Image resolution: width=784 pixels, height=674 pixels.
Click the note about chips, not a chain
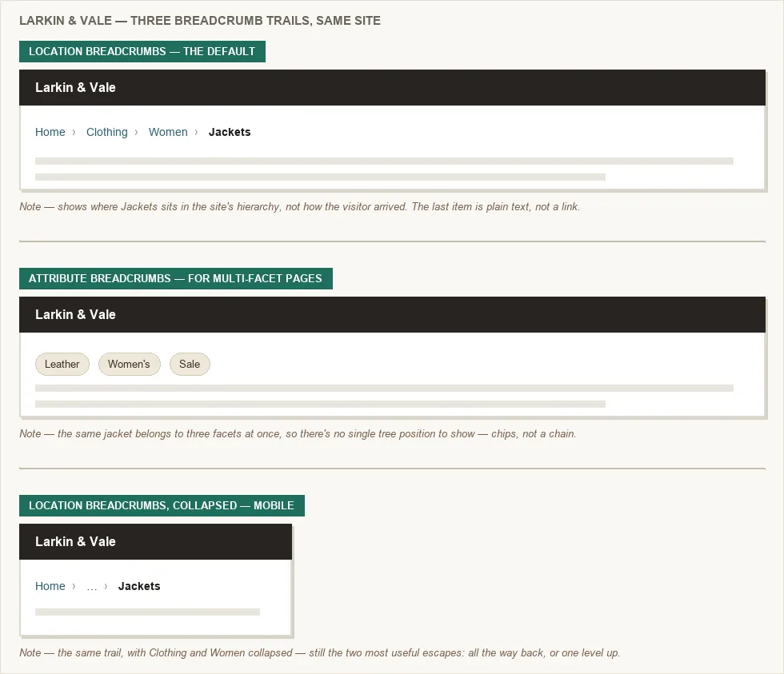(298, 433)
